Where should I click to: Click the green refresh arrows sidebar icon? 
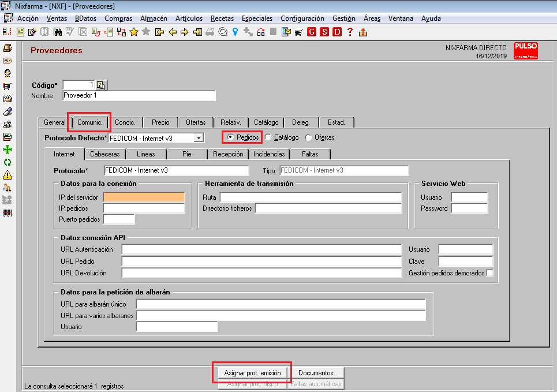(8, 162)
